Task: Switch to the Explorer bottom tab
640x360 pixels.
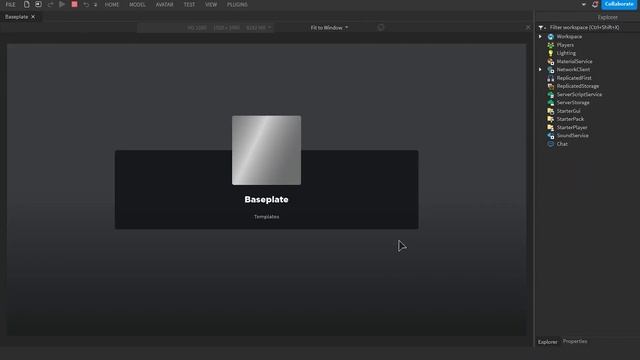Action: coord(547,342)
